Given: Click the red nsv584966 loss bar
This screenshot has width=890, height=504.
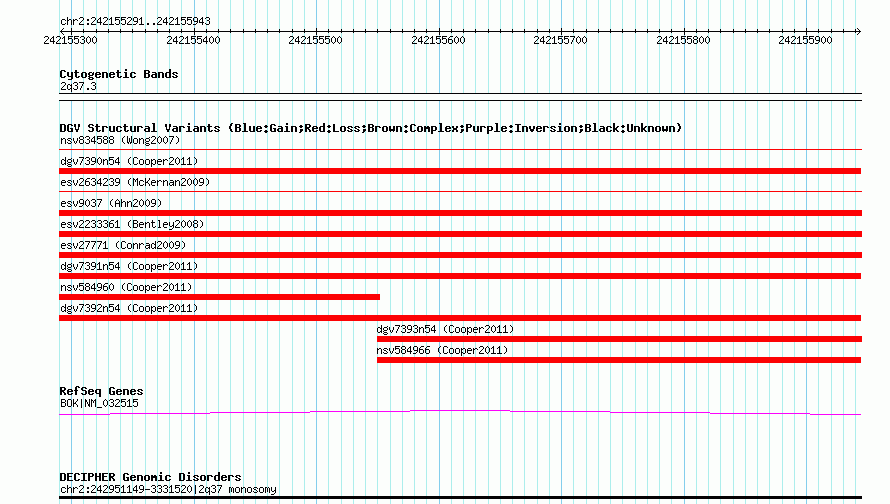Looking at the screenshot, I should pyautogui.click(x=619, y=360).
